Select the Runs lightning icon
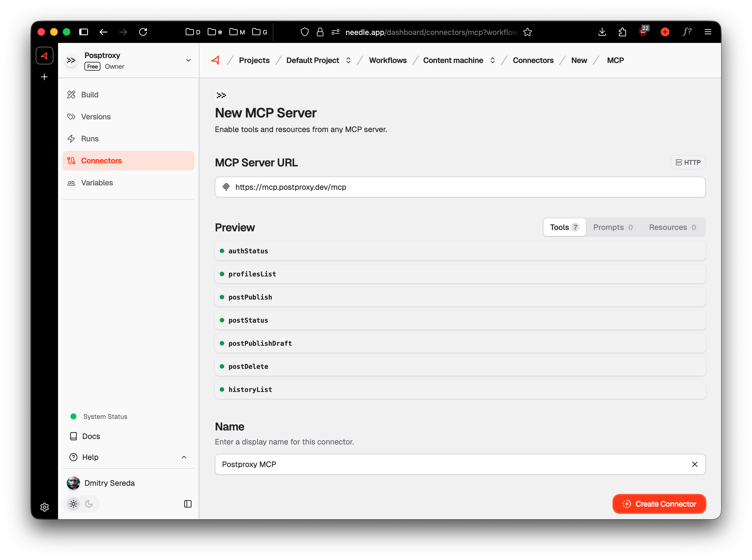The image size is (752, 560). click(x=71, y=138)
